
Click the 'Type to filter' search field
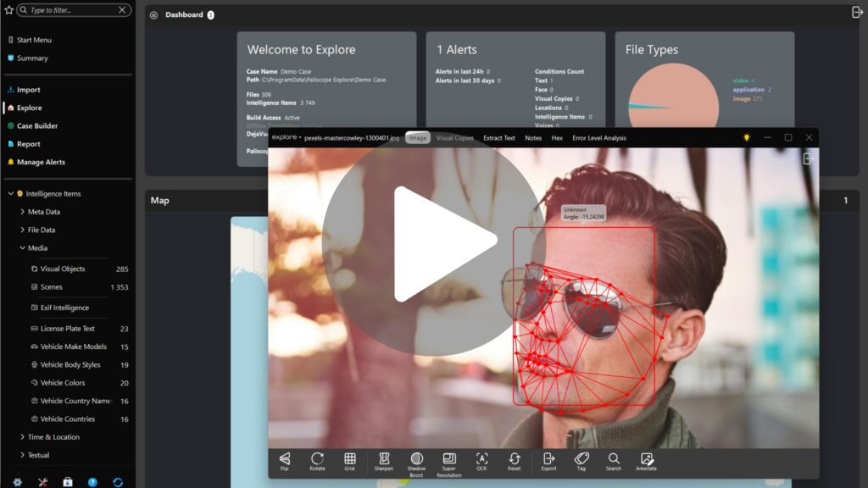[x=72, y=10]
